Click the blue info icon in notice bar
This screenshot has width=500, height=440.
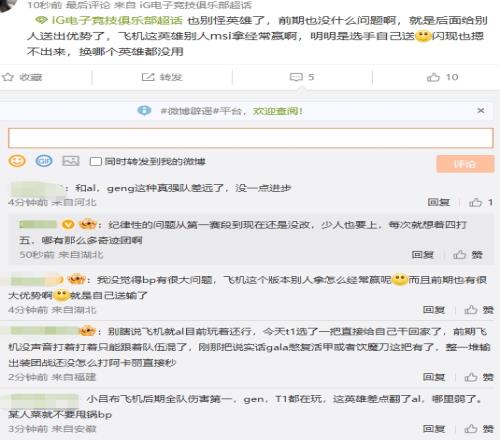pos(144,110)
